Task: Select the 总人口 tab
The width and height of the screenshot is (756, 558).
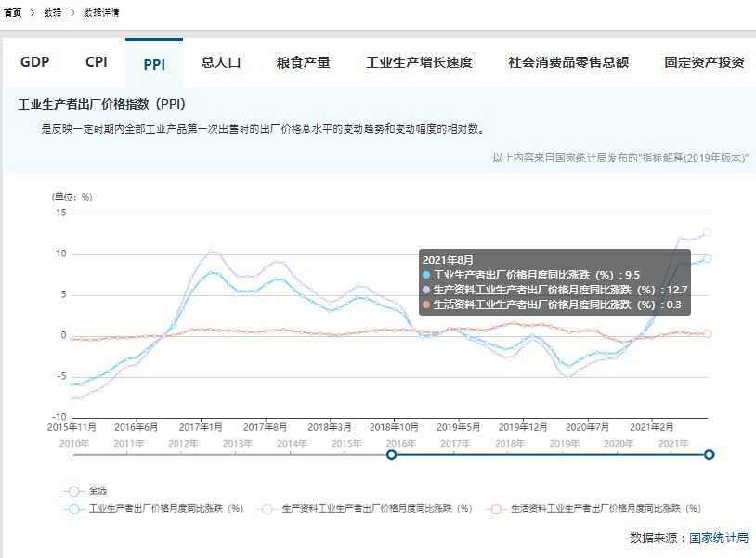Action: [221, 63]
